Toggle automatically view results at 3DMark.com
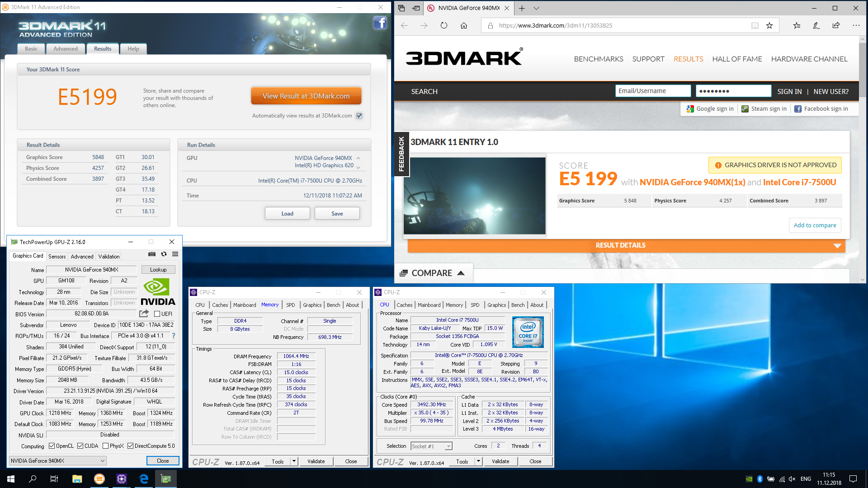Viewport: 868px width, 488px height. (359, 116)
